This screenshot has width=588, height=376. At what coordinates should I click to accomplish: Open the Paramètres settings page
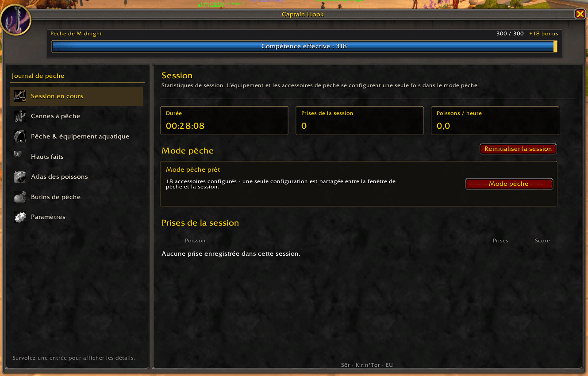[77, 217]
